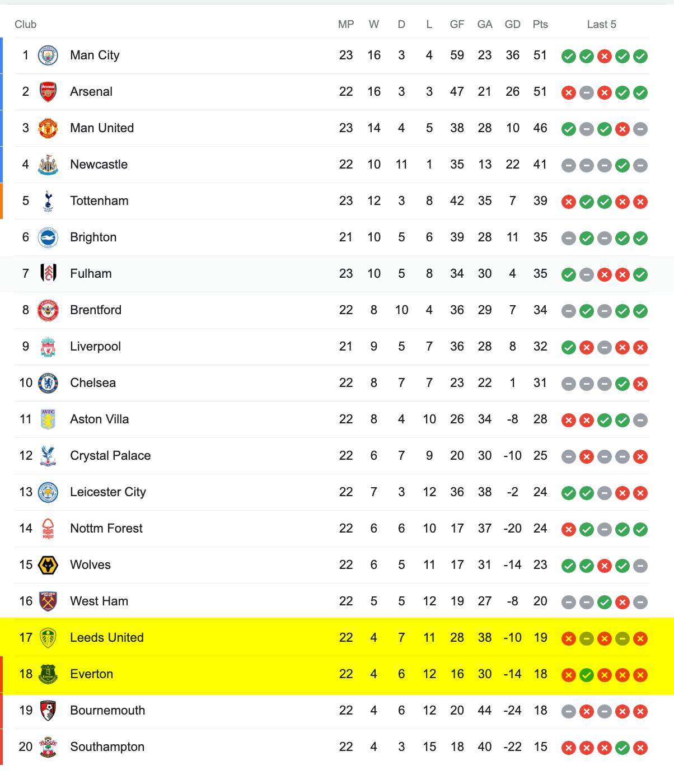Click the Man United club crest

click(48, 128)
